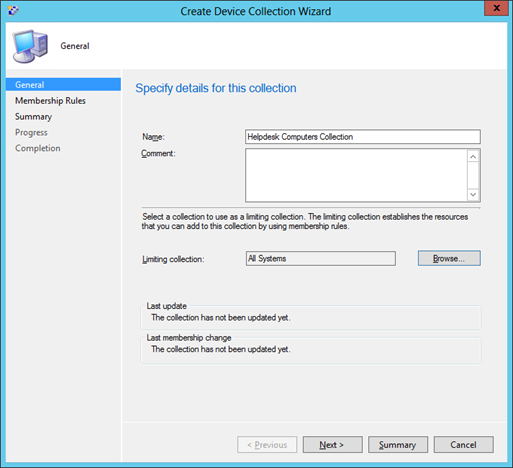Image resolution: width=513 pixels, height=468 pixels.
Task: Cancel the wizard
Action: pyautogui.click(x=463, y=445)
